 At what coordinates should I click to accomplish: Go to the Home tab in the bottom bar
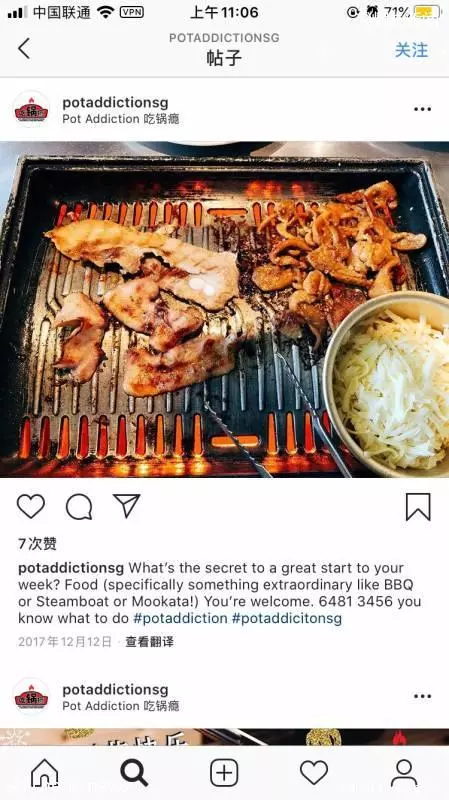tap(45, 772)
